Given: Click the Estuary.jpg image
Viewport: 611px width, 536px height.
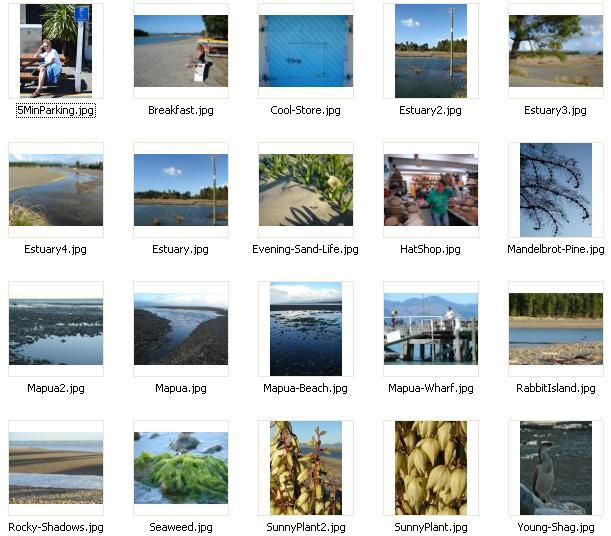Looking at the screenshot, I should pyautogui.click(x=181, y=190).
